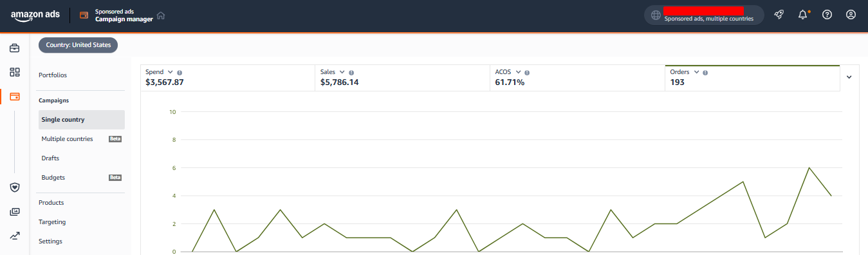
Task: Open the Campaign manager wallet icon
Action: (x=84, y=15)
